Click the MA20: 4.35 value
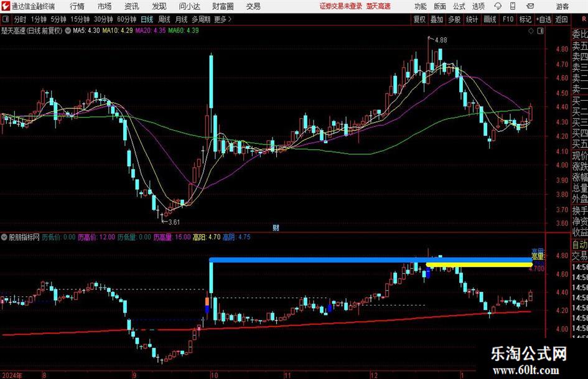Viewport: 588px width, 379px height. (151, 30)
